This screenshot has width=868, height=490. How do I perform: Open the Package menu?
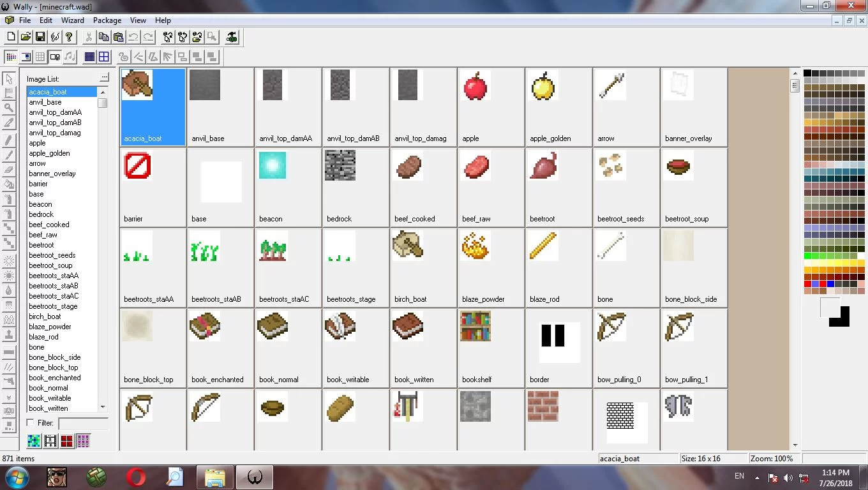tap(108, 20)
